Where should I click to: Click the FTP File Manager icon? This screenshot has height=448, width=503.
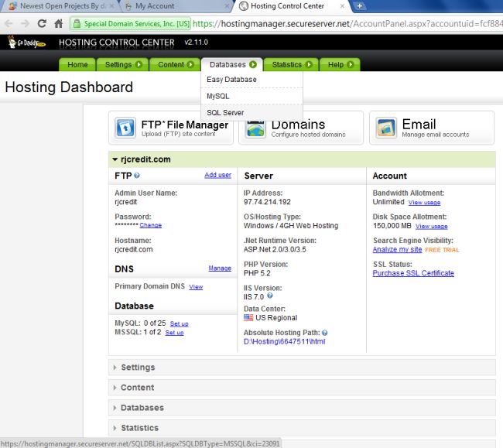pyautogui.click(x=125, y=128)
